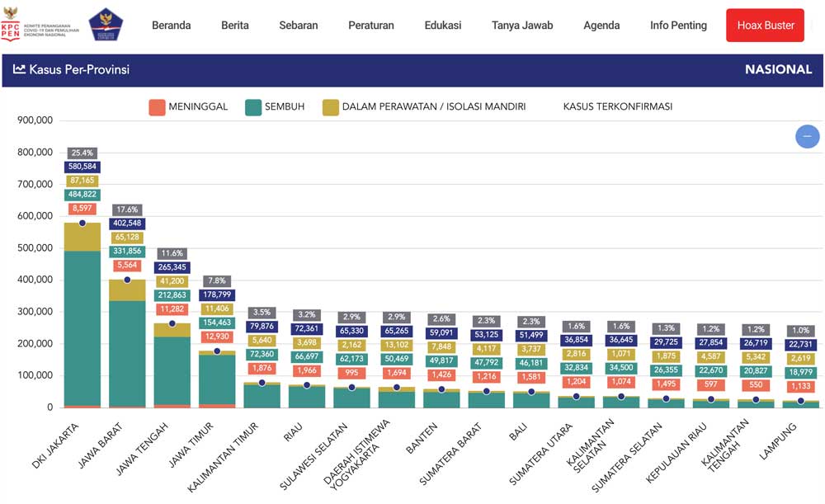
Task: Go to the Tanya Jawab page
Action: pos(522,26)
